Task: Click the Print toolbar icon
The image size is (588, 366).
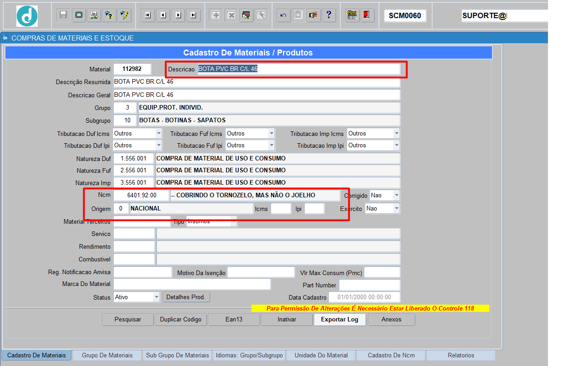Action: (x=94, y=15)
